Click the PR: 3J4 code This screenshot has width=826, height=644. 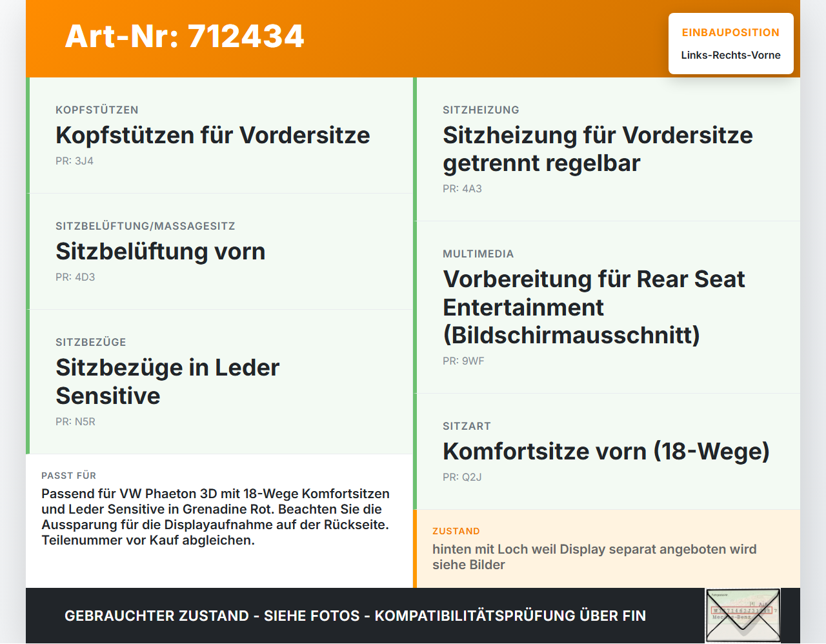pyautogui.click(x=74, y=161)
